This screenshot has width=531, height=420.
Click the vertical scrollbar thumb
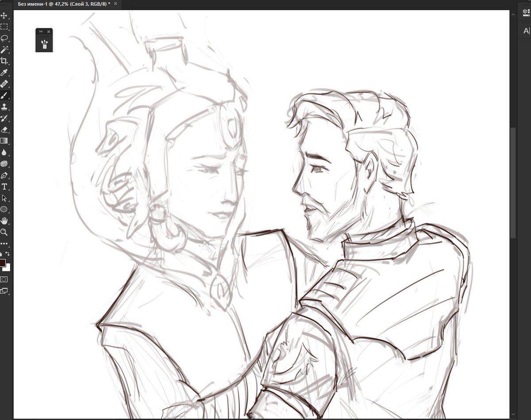pyautogui.click(x=513, y=183)
